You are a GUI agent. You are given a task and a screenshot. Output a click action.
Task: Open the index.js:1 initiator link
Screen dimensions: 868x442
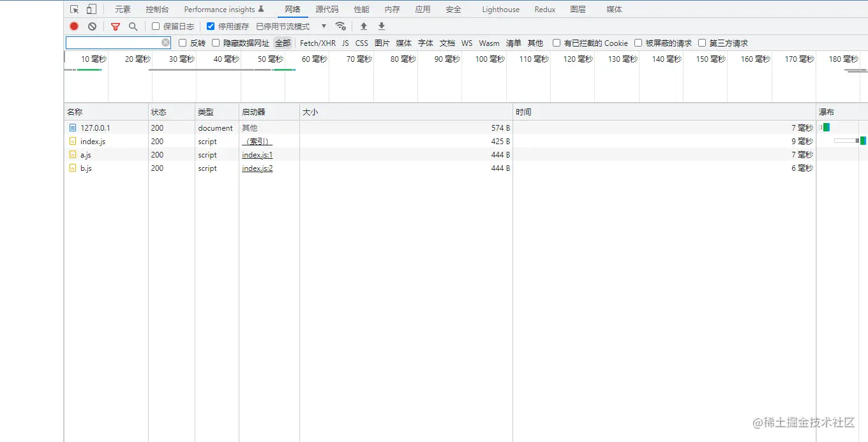pyautogui.click(x=257, y=155)
